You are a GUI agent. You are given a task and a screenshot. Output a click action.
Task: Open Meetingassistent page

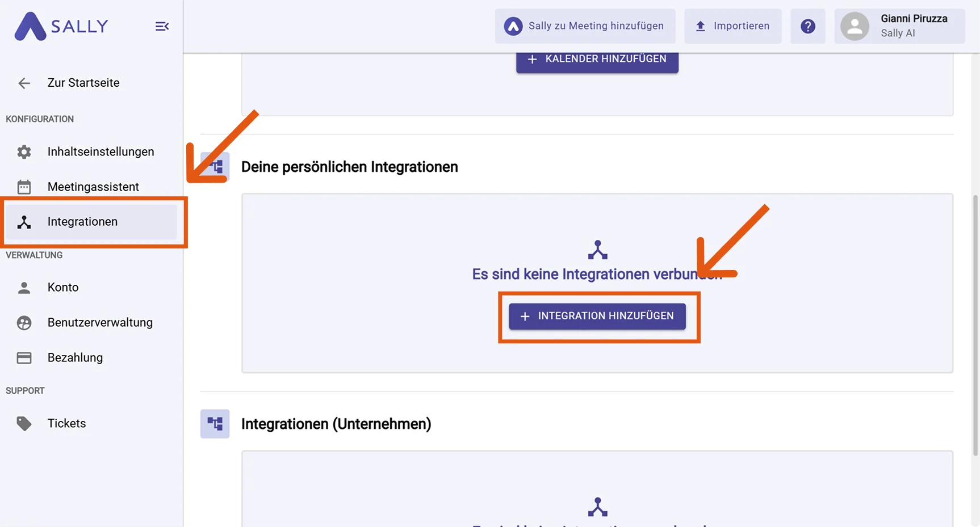click(x=93, y=187)
